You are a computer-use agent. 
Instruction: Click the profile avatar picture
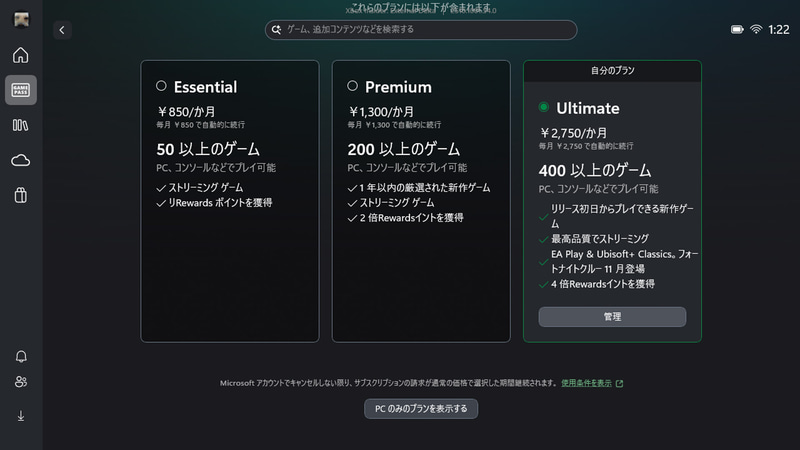pos(20,18)
